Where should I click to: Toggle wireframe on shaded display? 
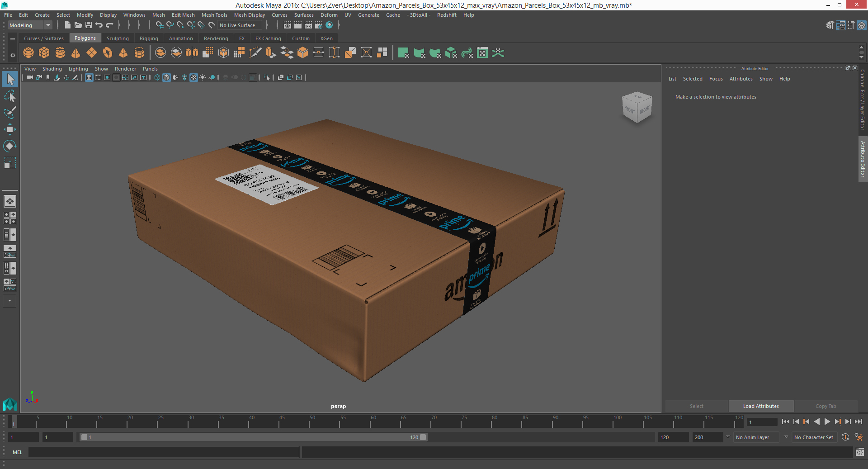[184, 77]
